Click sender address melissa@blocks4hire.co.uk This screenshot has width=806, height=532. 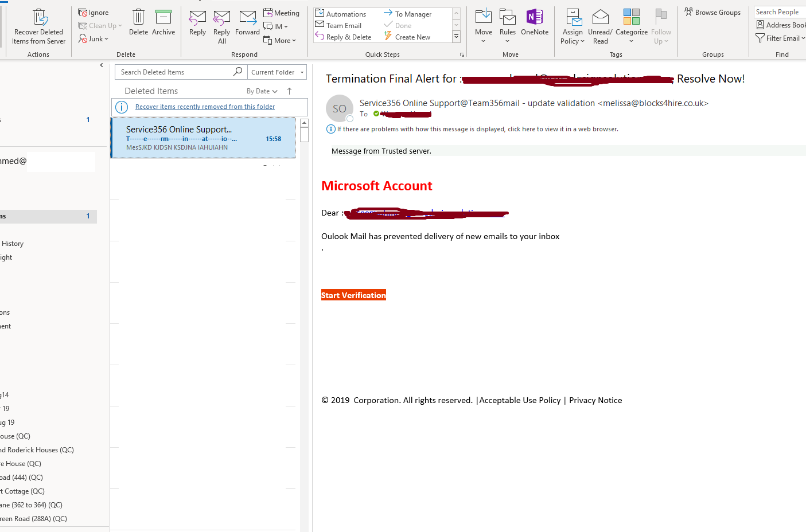tap(653, 103)
